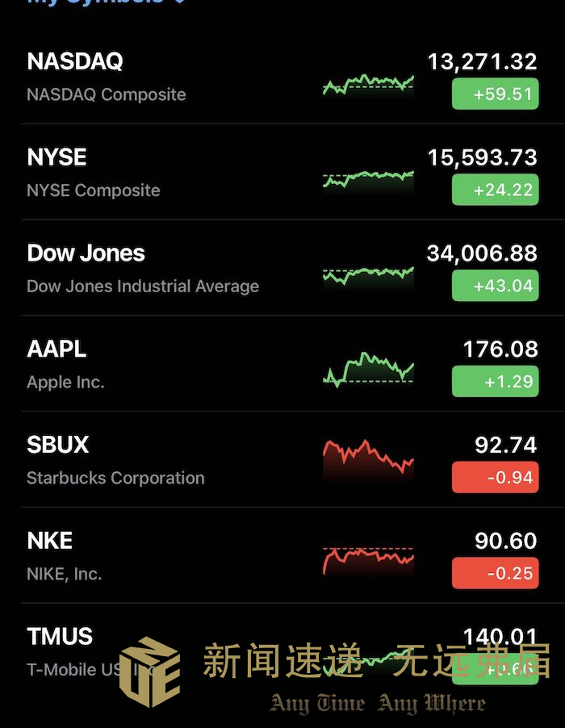565x728 pixels.
Task: Open AAPL Apple Inc. stock details
Action: [x=282, y=364]
